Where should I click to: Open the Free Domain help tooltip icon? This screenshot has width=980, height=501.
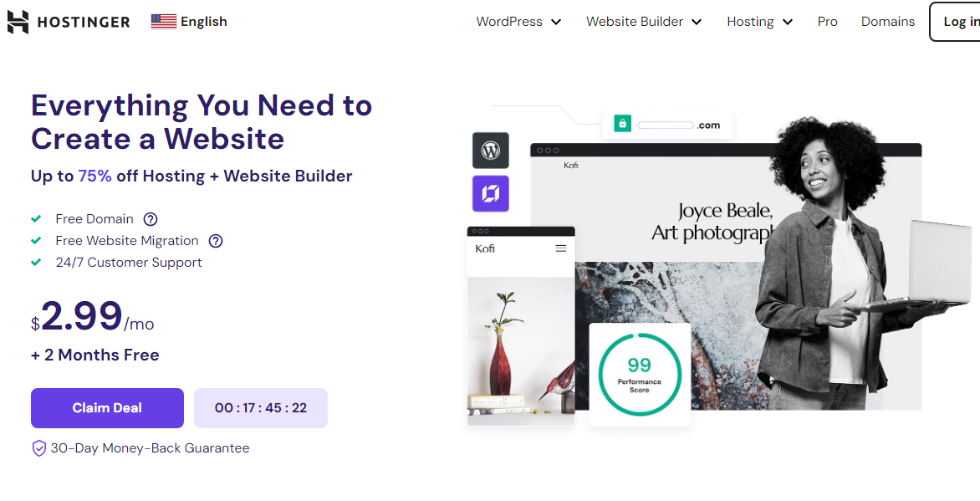(151, 219)
